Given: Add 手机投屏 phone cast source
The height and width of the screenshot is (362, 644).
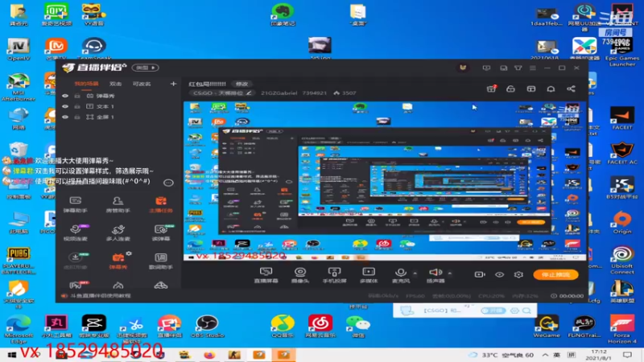Looking at the screenshot, I should 334,274.
